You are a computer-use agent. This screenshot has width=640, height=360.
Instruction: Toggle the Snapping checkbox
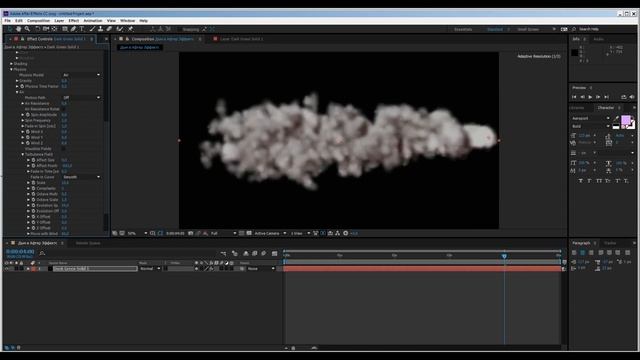pyautogui.click(x=179, y=29)
